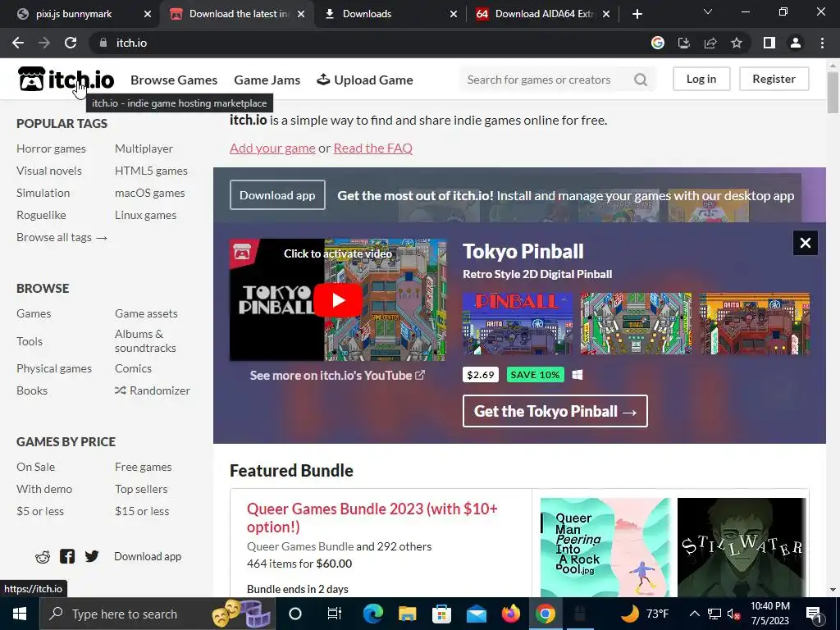Open Microsoft Edge from the taskbar

373,614
